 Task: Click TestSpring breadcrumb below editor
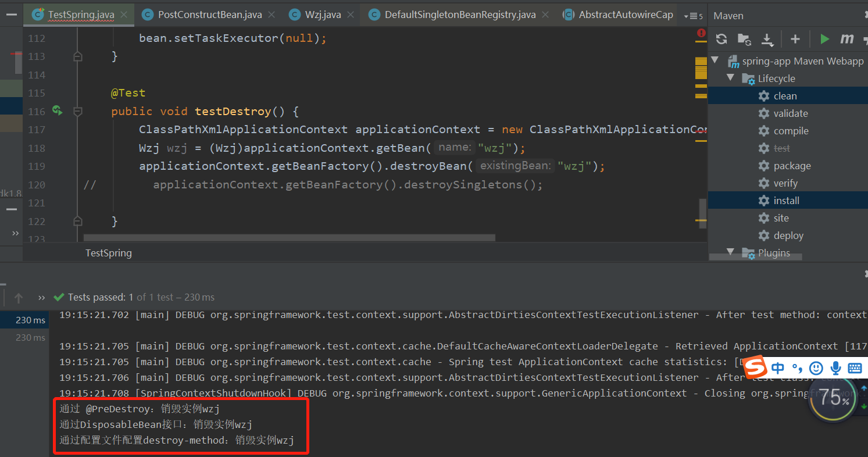[109, 253]
